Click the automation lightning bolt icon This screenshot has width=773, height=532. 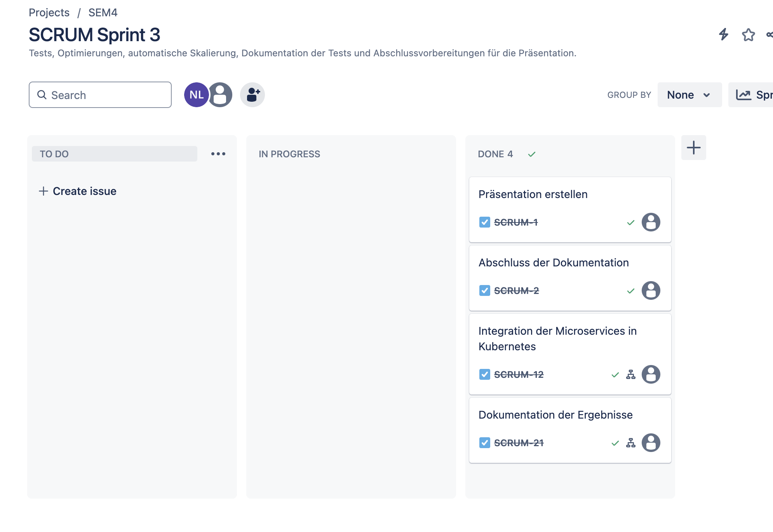[x=723, y=35]
